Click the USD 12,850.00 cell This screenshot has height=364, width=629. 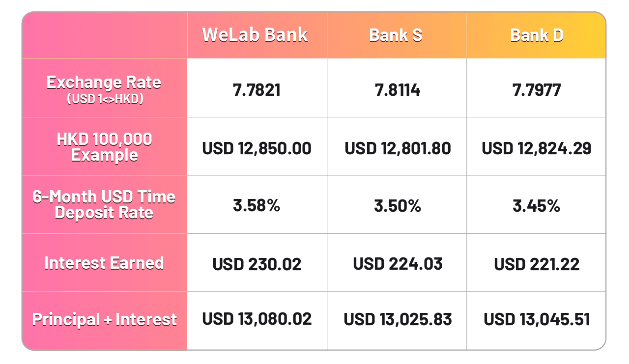pyautogui.click(x=257, y=148)
